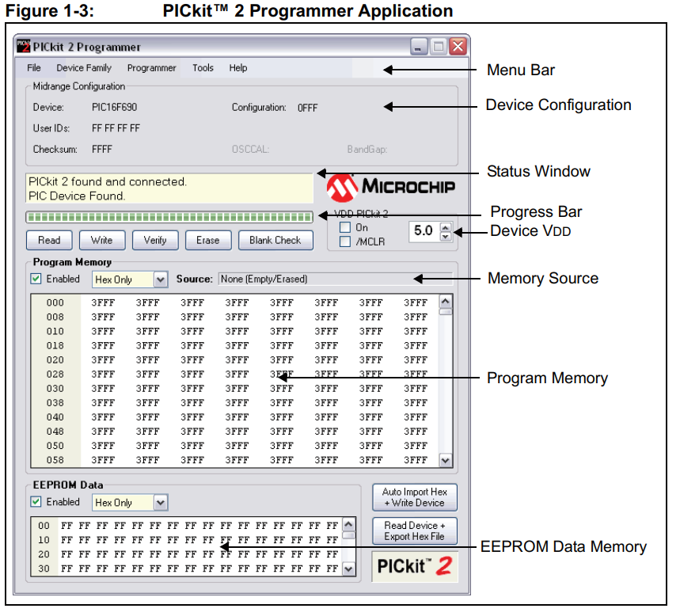Minimize the PICkit 2 Programmer window
The width and height of the screenshot is (680, 616).
point(419,47)
